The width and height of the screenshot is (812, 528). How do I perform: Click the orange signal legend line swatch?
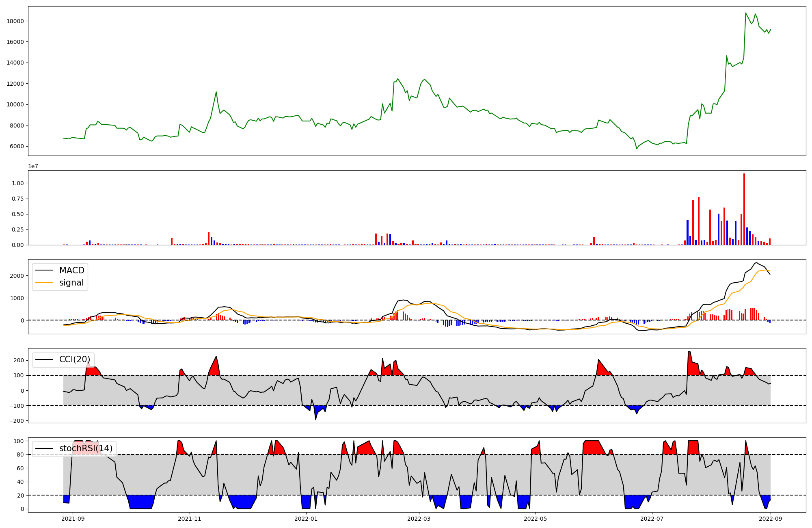pyautogui.click(x=44, y=283)
